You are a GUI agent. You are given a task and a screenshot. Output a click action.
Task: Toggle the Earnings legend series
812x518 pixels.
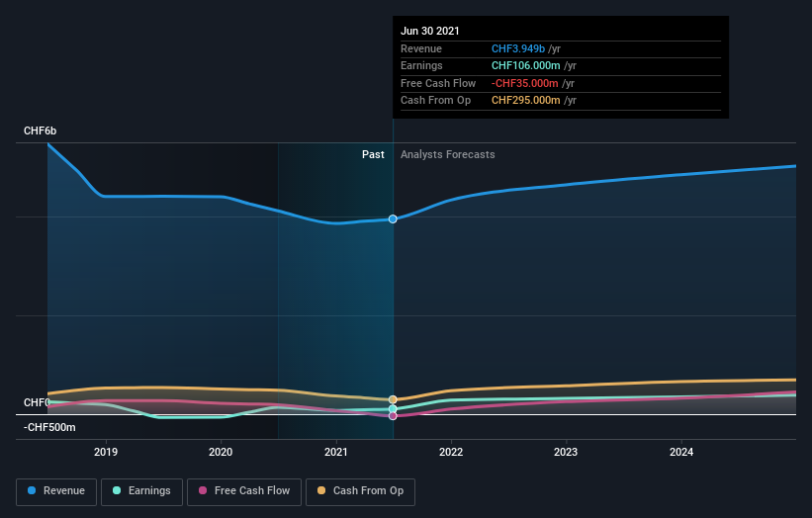[141, 491]
